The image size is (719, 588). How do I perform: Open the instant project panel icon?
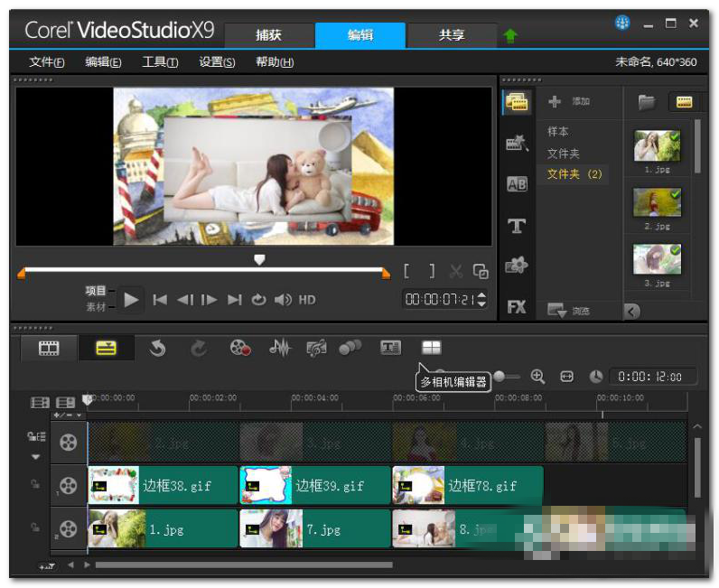coord(517,143)
